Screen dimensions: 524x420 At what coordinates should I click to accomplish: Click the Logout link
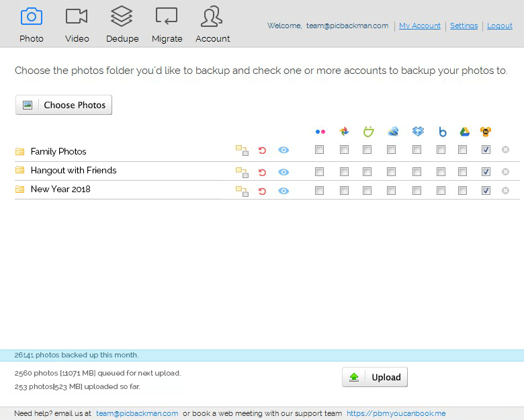pos(500,26)
